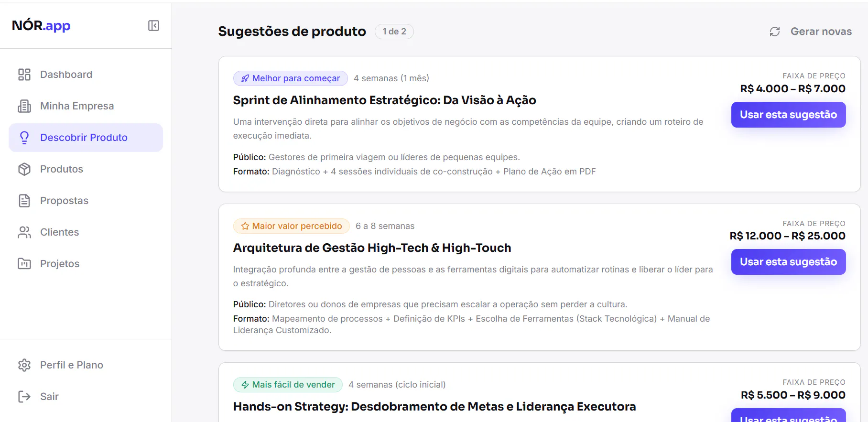Select the Arquitetura de Gestão High-Tech & High-Touch title
Screen dimensions: 868x422
pyautogui.click(x=372, y=248)
